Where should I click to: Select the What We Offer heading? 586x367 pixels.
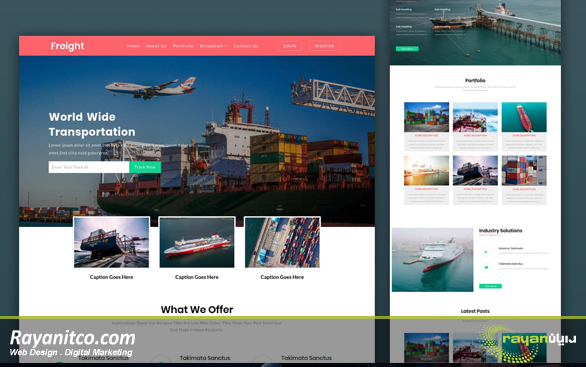197,309
